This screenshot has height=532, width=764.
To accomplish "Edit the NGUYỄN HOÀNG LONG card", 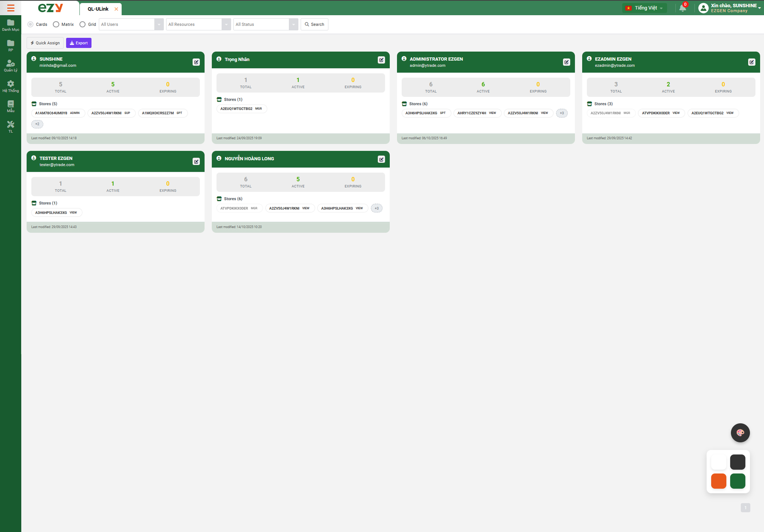I will click(381, 160).
